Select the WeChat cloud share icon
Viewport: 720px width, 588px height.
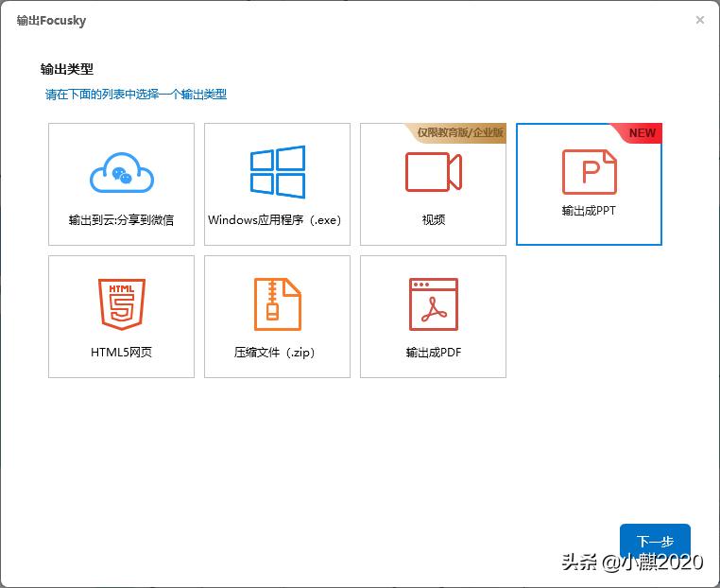(x=122, y=173)
